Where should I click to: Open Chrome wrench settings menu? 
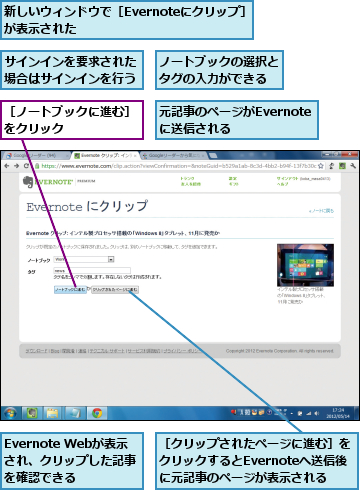(353, 166)
